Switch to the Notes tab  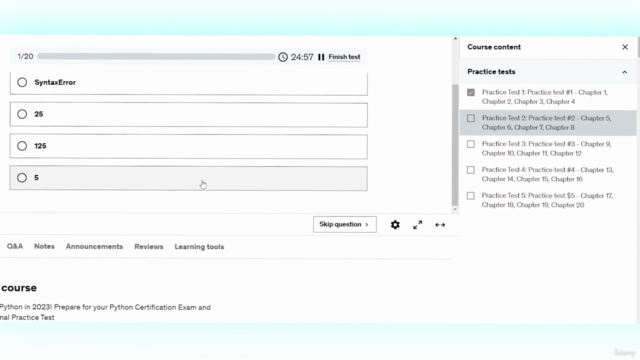tap(44, 247)
